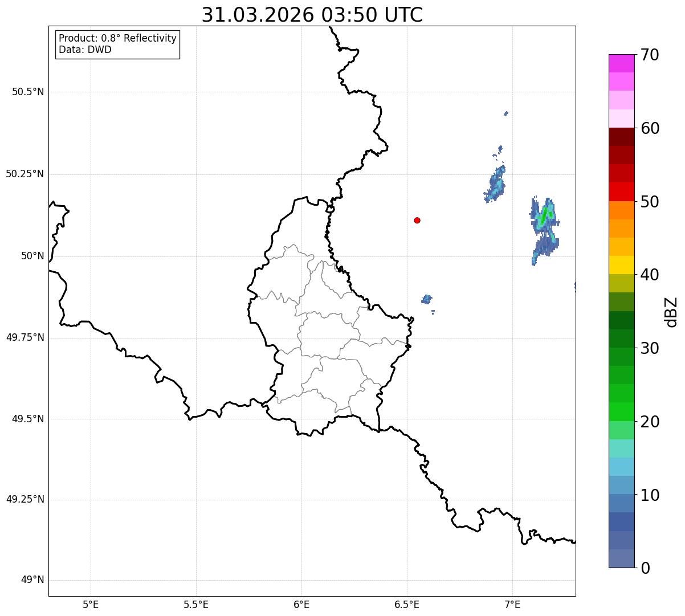Click the 49°N latitude tick label
Screen dimensions: 685x616
click(x=32, y=580)
